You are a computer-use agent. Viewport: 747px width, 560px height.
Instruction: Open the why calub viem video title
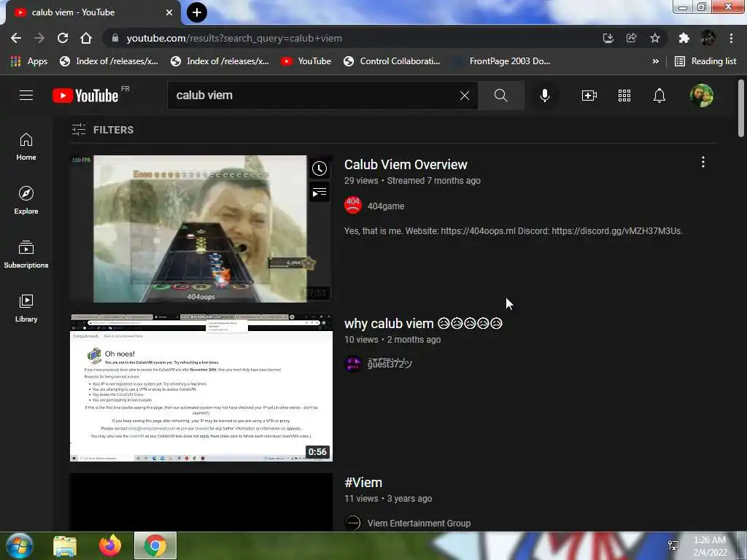424,323
